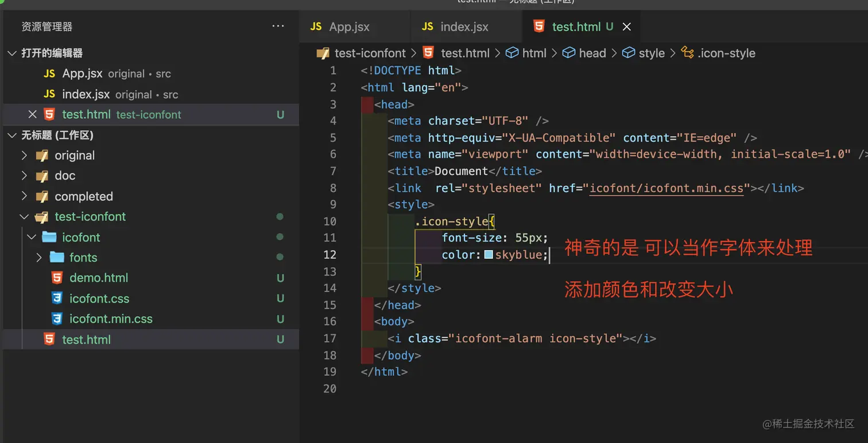Close test.html from the 打开的编辑器 list
This screenshot has height=443, width=868.
(x=32, y=114)
